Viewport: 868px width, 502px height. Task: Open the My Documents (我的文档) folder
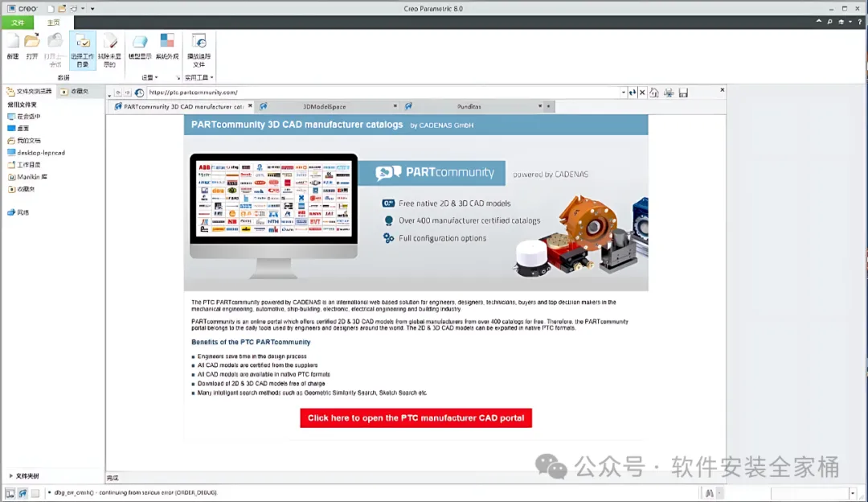coord(24,141)
